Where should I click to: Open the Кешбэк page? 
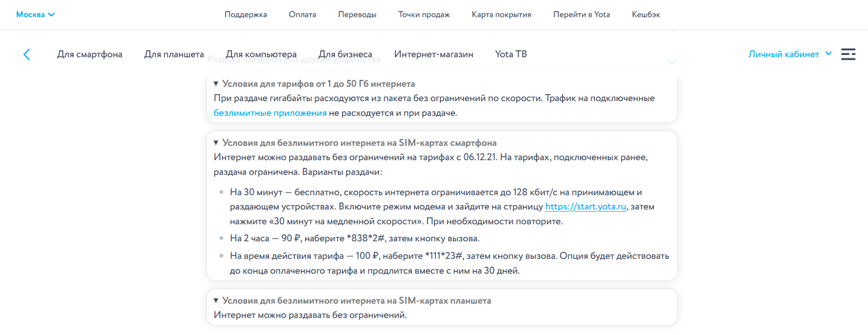[x=646, y=14]
